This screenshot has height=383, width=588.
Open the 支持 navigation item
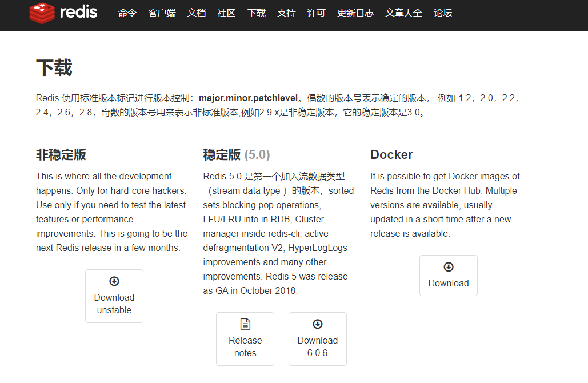tap(286, 13)
